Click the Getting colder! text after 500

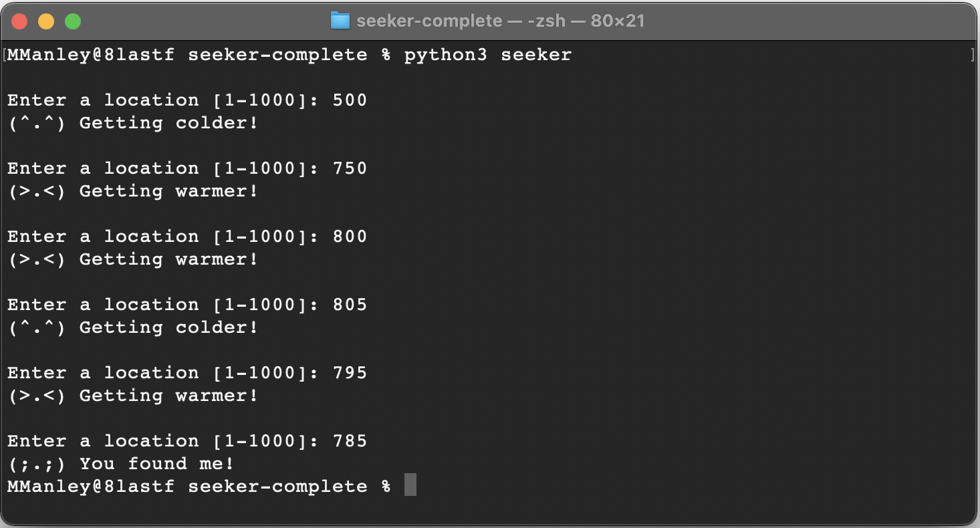coord(167,122)
